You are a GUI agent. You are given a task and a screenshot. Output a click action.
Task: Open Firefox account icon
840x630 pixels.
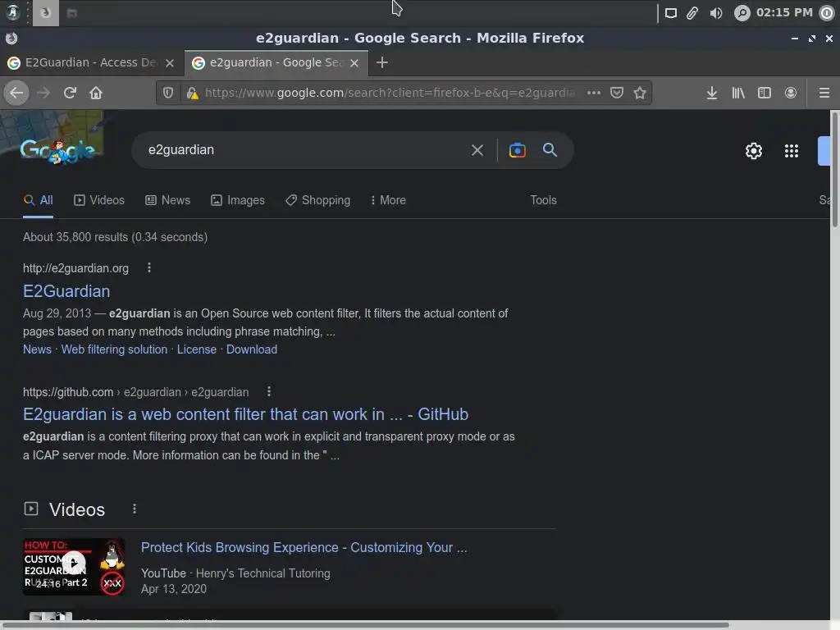[791, 93]
